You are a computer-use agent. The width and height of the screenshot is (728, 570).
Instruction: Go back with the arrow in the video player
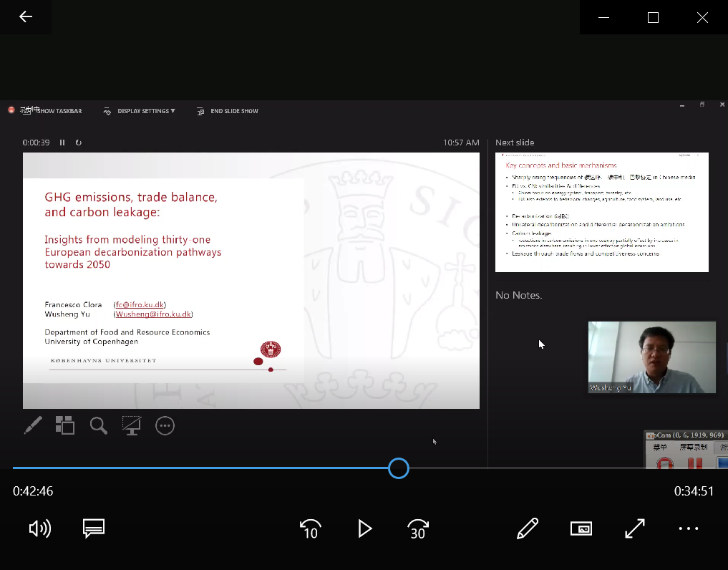[26, 16]
